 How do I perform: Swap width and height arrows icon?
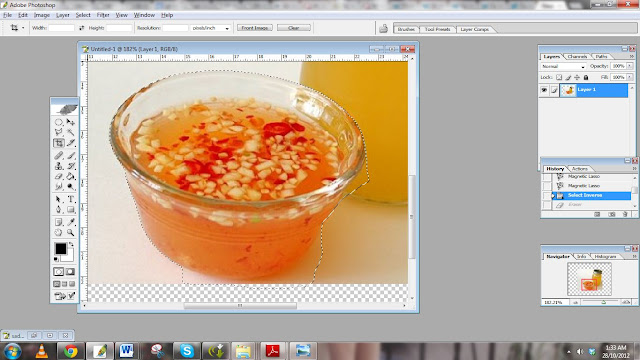tap(82, 28)
